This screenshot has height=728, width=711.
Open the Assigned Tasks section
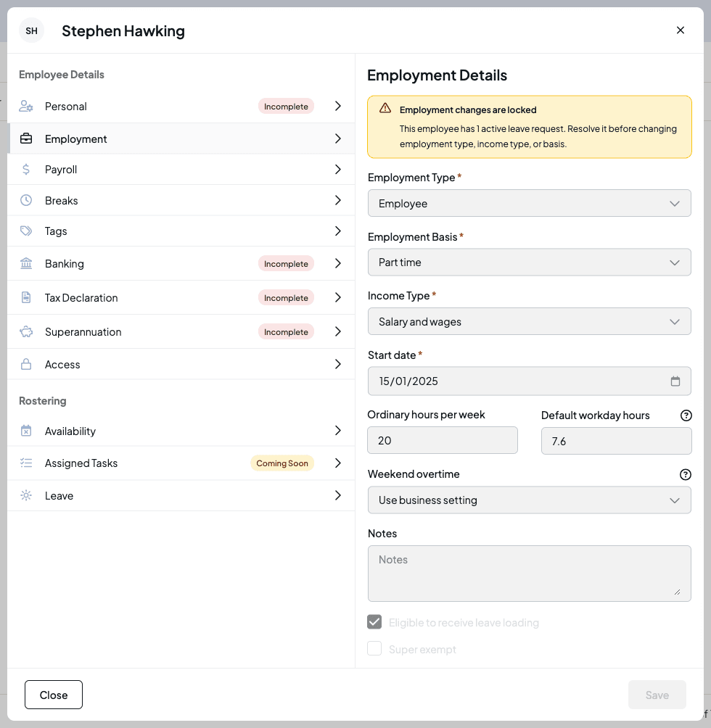click(x=181, y=463)
